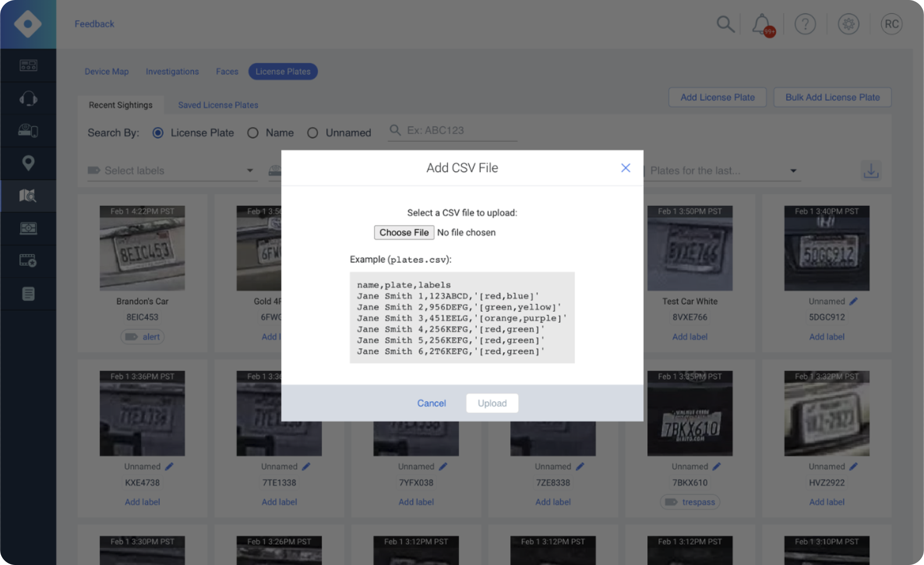Select the License Plate radio button
Screen dimensions: 924x565
[158, 133]
